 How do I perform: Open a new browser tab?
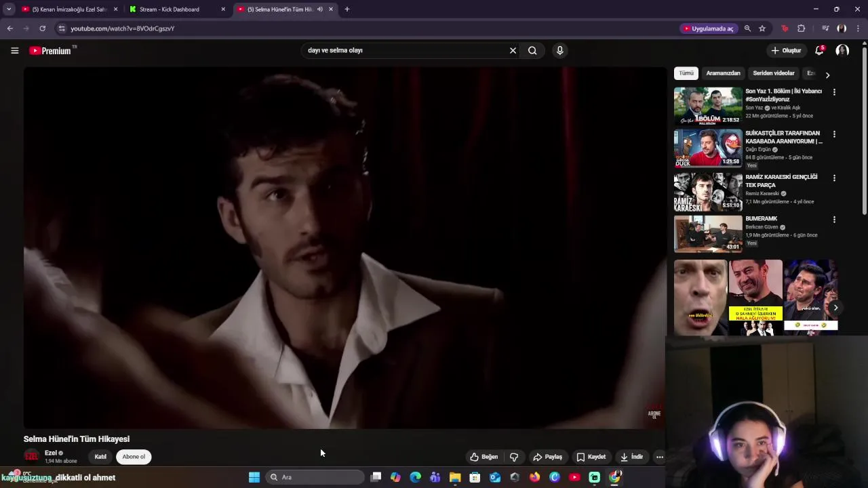347,9
